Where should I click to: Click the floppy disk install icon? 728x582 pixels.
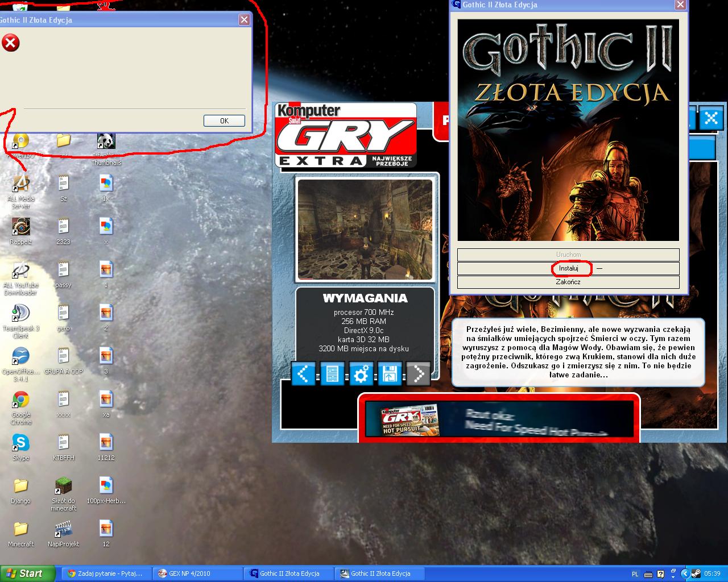[390, 374]
